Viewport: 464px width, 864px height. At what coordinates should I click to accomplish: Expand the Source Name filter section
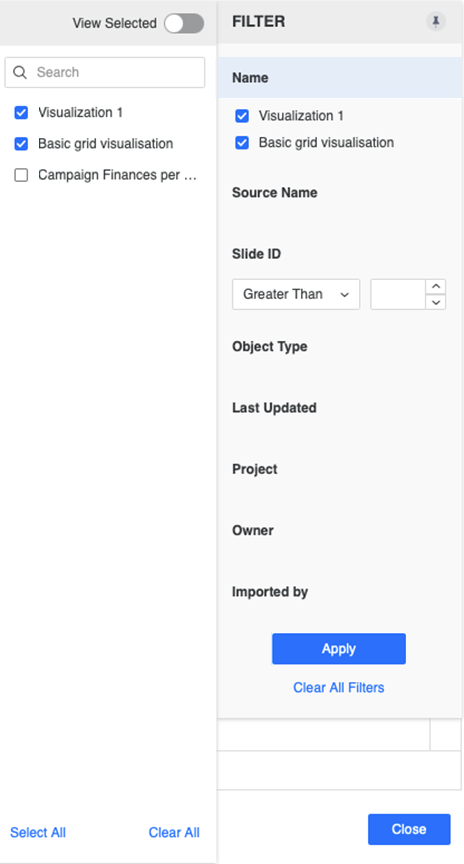[274, 193]
